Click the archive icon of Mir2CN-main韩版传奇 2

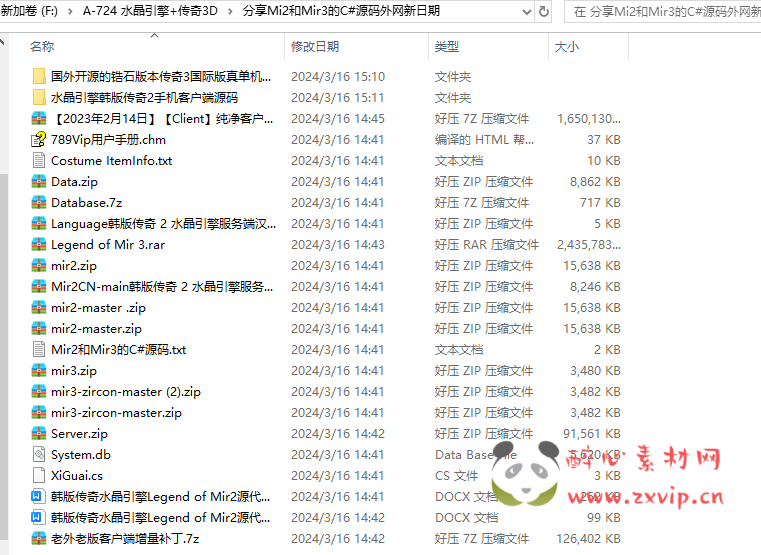tap(39, 287)
